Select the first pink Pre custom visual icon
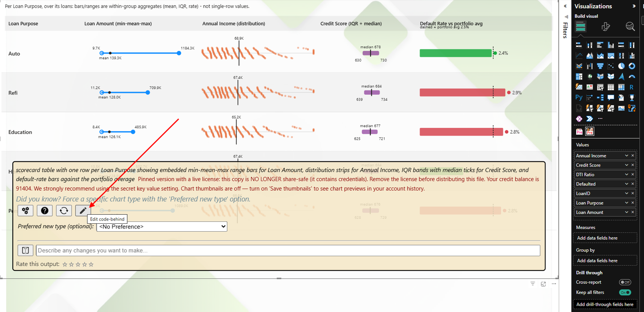The height and width of the screenshot is (312, 644). tap(579, 131)
